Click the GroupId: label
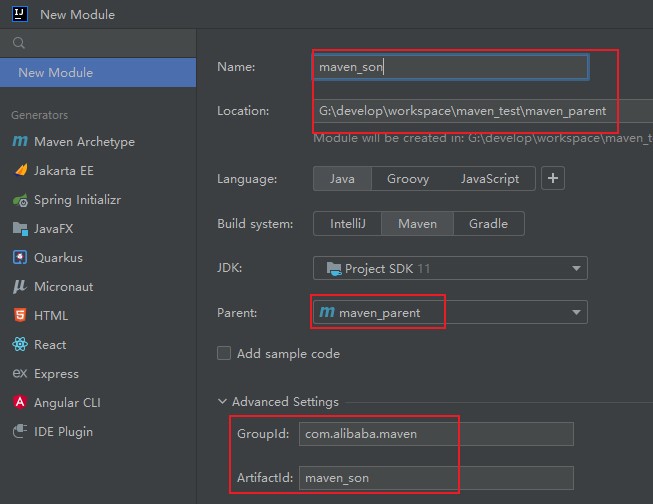Screen dimensions: 653x504 pyautogui.click(x=263, y=434)
